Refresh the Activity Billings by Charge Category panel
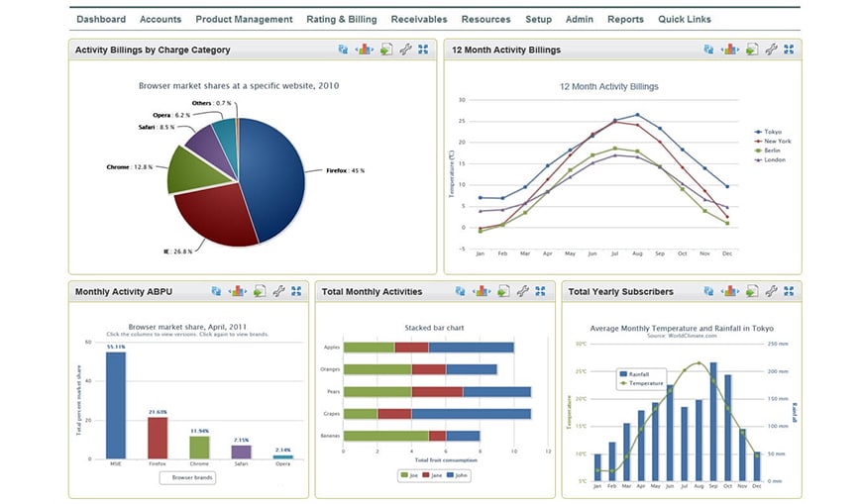The image size is (861, 504). (343, 50)
